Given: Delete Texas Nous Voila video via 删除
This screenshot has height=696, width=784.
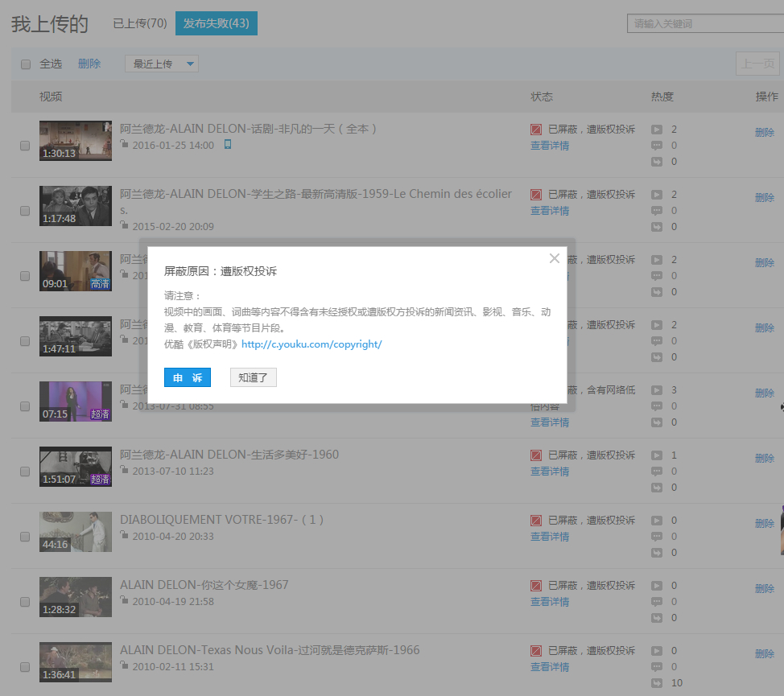Looking at the screenshot, I should coord(765,654).
